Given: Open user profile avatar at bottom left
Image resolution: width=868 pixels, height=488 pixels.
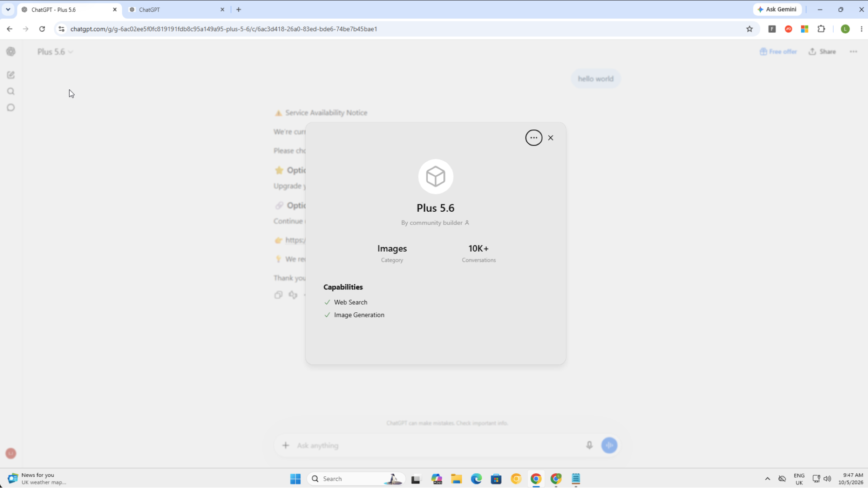Looking at the screenshot, I should tap(11, 454).
